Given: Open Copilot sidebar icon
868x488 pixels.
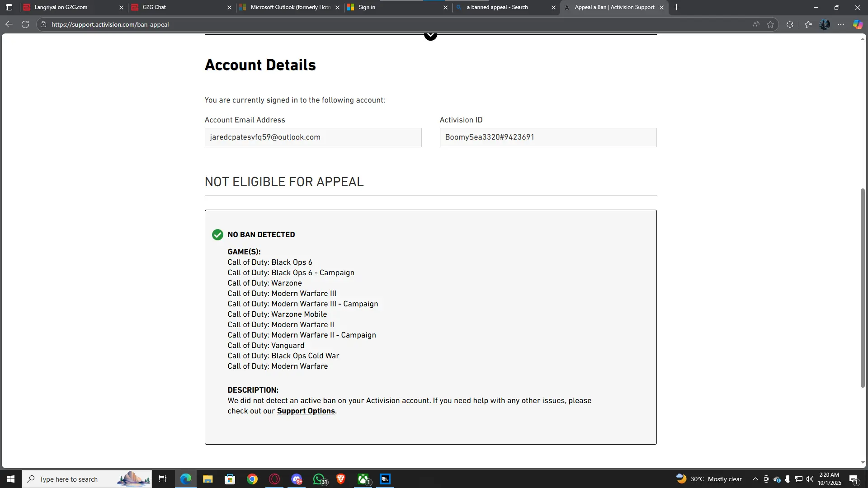Looking at the screenshot, I should 858,24.
